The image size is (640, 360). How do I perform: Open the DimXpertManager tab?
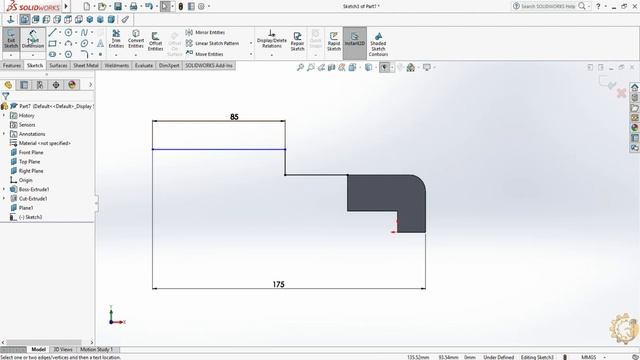(x=56, y=85)
